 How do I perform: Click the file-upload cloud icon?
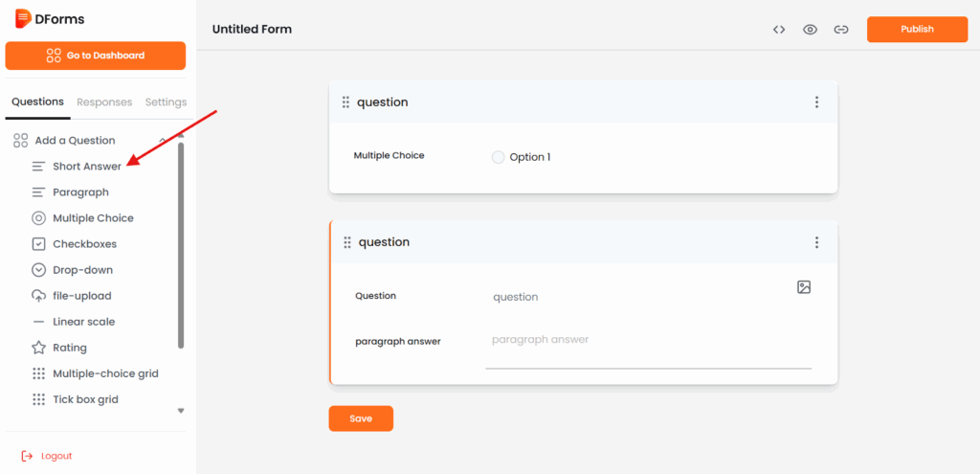point(39,296)
